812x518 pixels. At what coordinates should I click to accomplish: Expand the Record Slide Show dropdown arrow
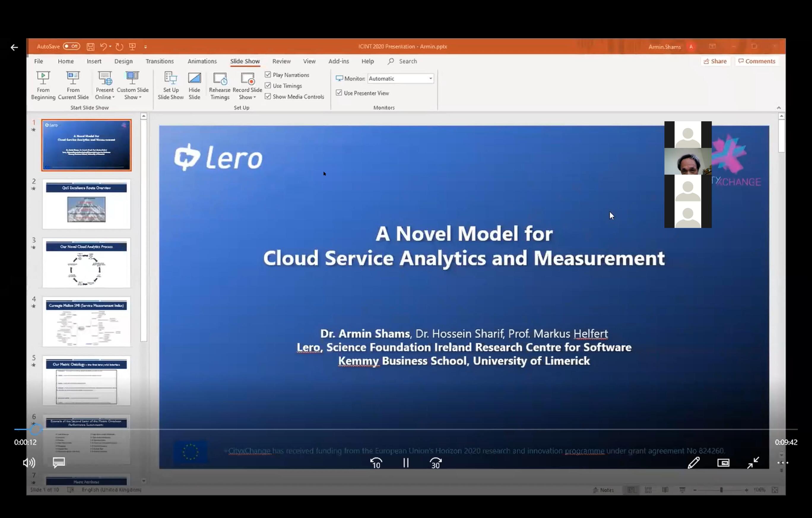(255, 97)
